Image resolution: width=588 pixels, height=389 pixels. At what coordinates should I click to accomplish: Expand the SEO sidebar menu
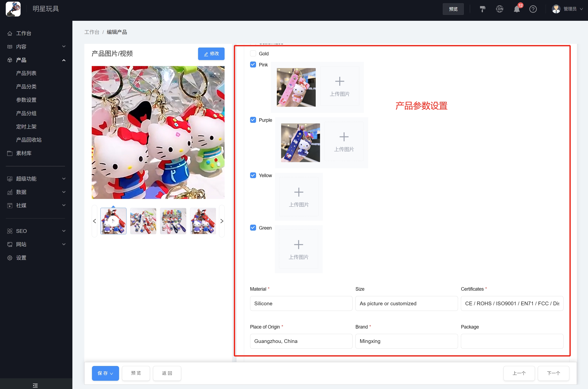64,231
